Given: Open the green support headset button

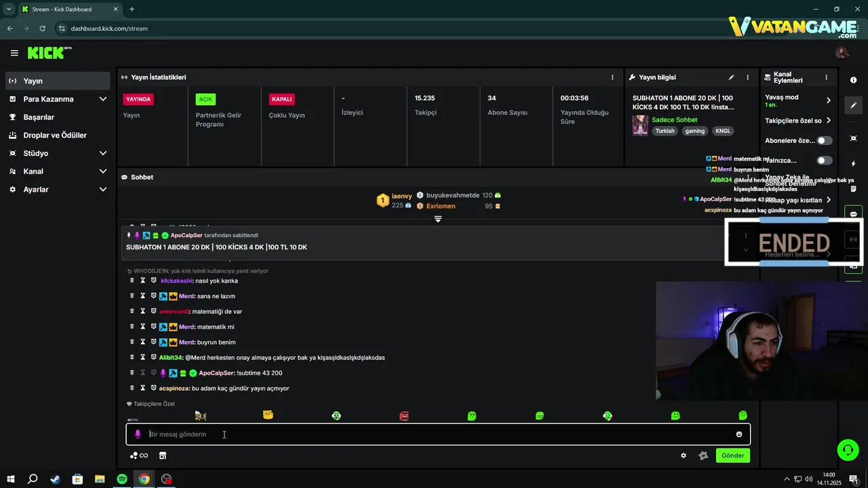Looking at the screenshot, I should (x=848, y=449).
